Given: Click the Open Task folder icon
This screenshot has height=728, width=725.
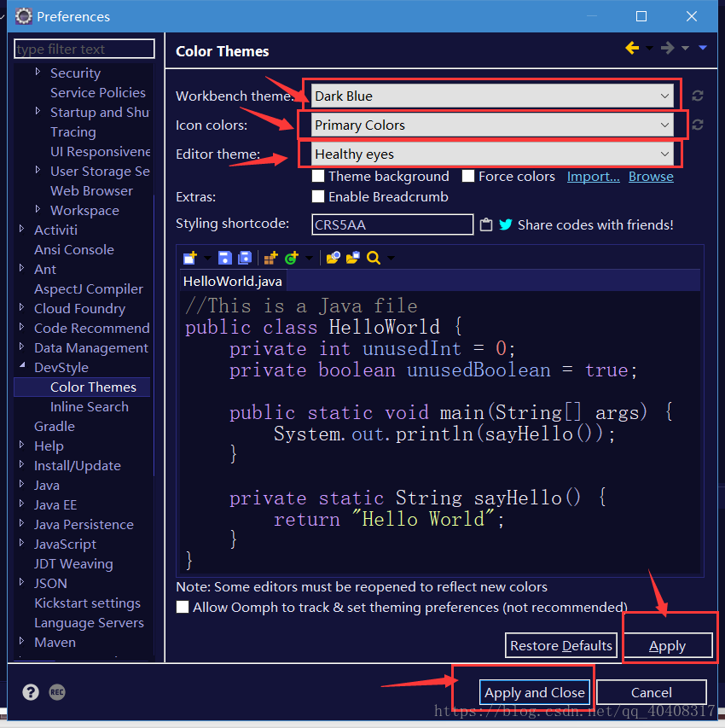Looking at the screenshot, I should tap(353, 258).
